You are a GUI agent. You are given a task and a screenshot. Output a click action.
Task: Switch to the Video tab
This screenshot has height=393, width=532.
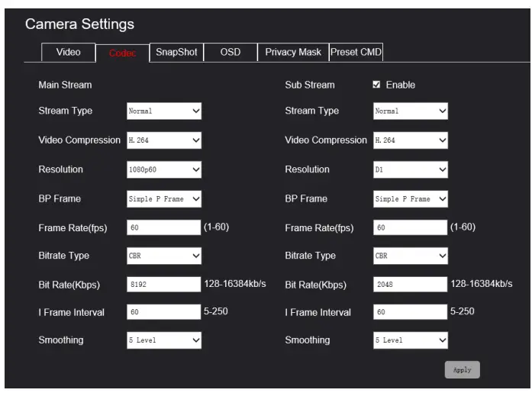[68, 52]
